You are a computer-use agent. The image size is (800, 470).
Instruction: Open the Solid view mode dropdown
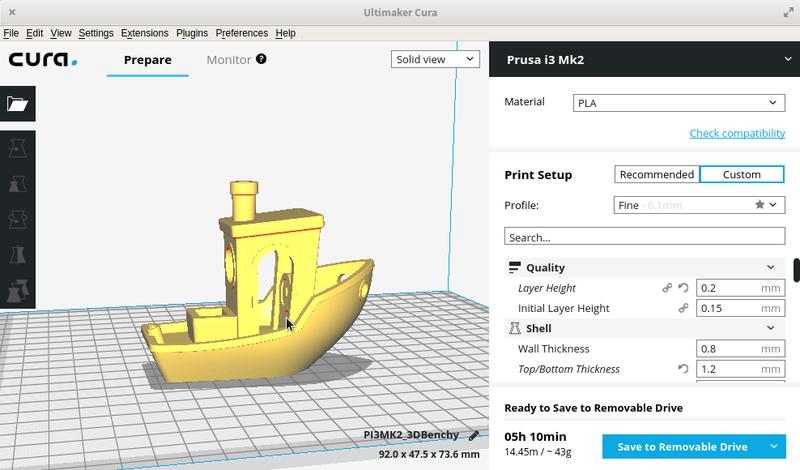point(435,60)
